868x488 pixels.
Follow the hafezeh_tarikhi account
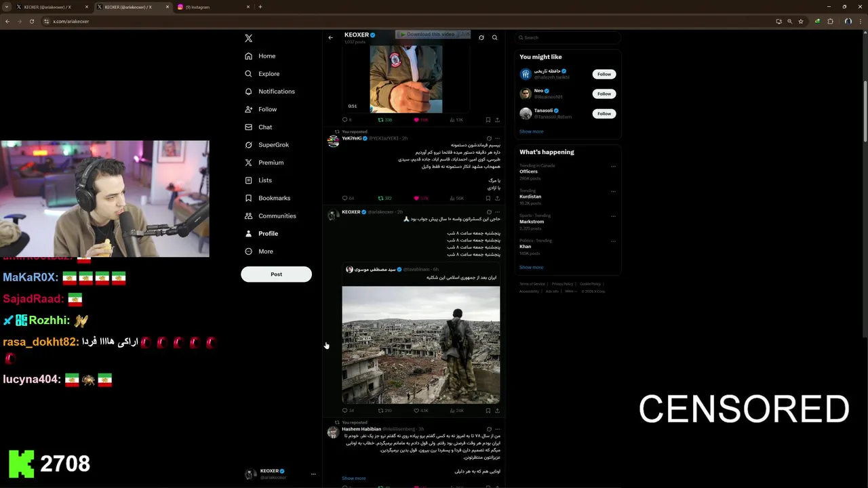pos(604,74)
